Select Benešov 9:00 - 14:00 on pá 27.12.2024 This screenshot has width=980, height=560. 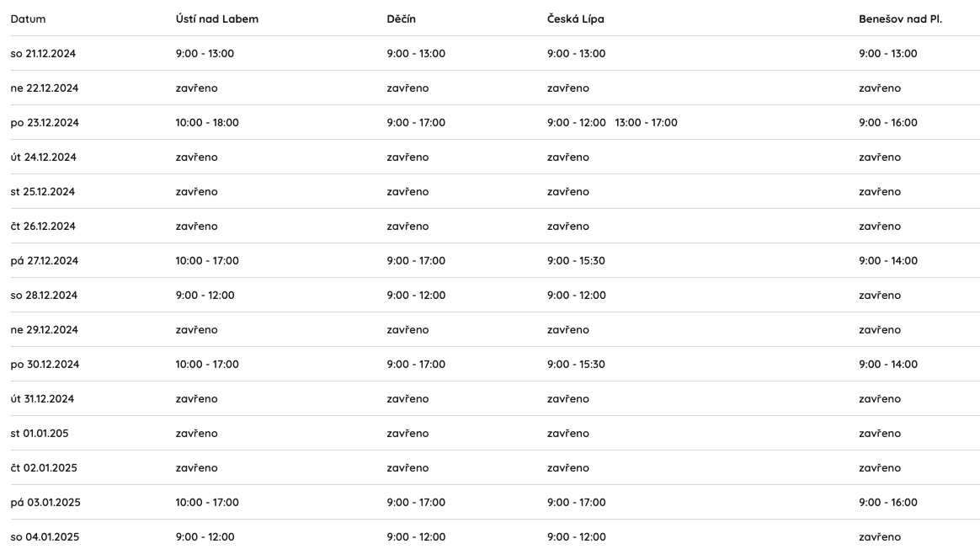(x=888, y=260)
